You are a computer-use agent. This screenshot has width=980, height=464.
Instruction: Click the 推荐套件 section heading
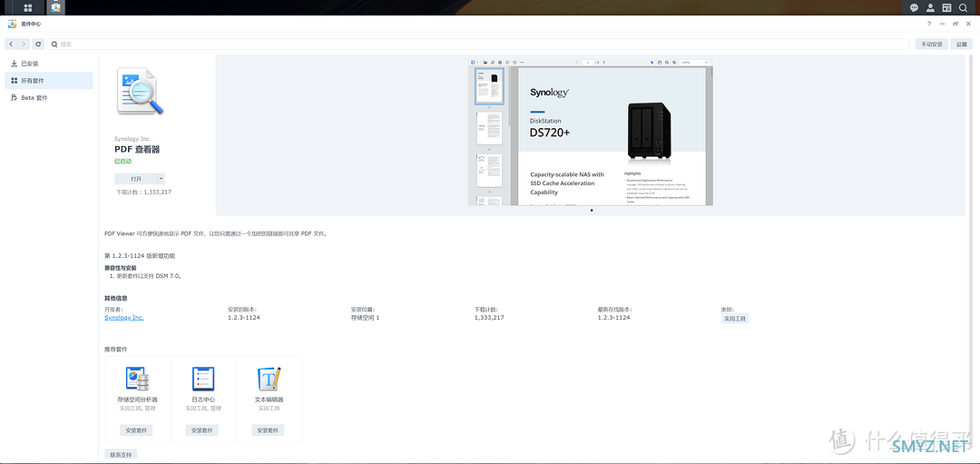(x=115, y=349)
